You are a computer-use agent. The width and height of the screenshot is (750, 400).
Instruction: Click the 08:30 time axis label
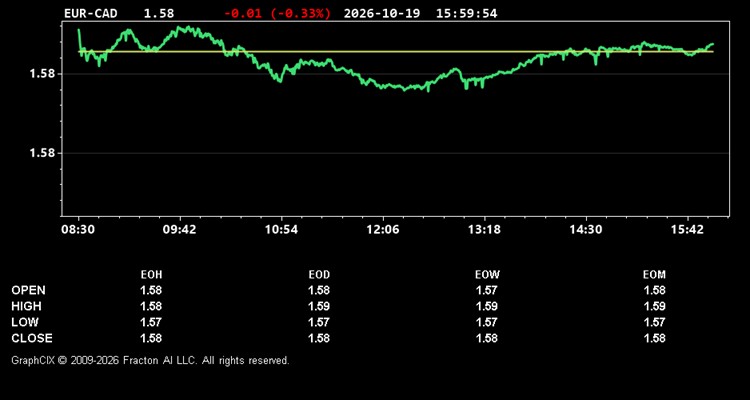pos(78,230)
